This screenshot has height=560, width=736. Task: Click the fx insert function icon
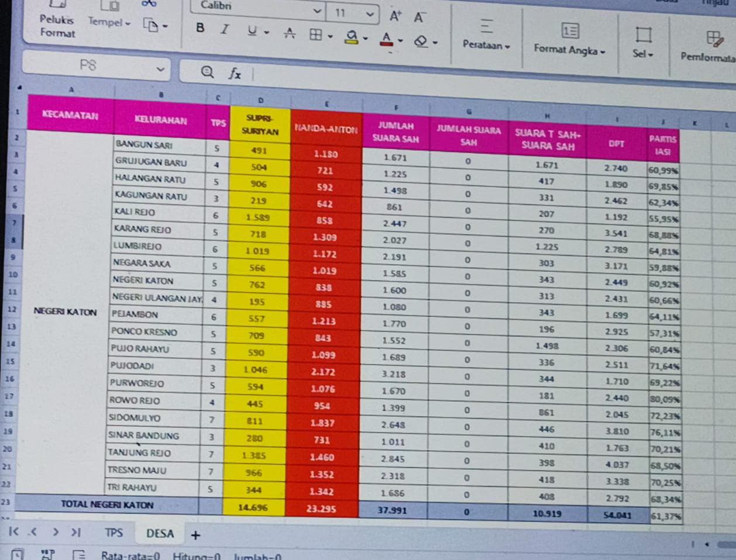pos(235,73)
